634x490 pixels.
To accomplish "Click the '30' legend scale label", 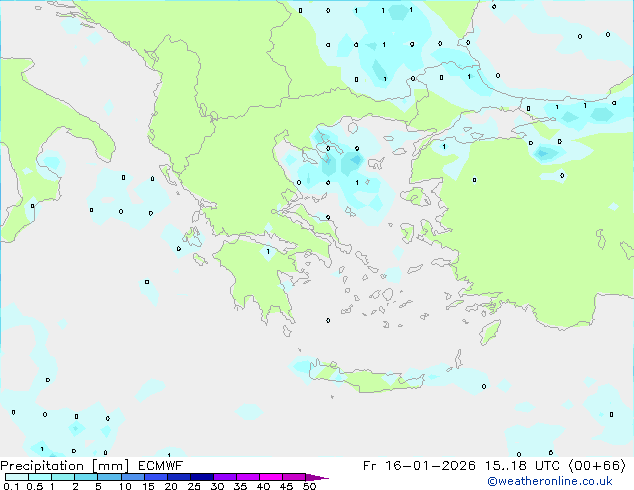I will click(x=217, y=486).
